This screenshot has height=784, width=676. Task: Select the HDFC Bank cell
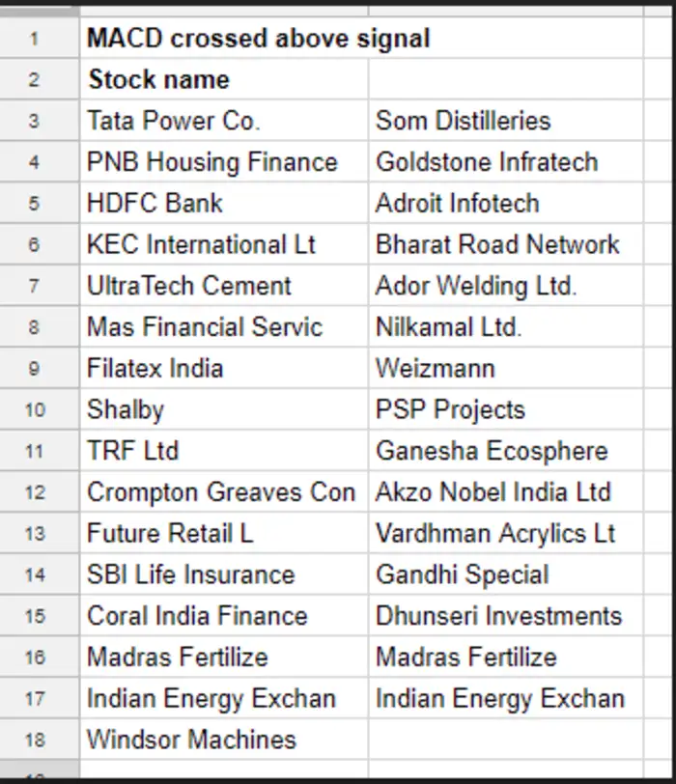tap(155, 204)
